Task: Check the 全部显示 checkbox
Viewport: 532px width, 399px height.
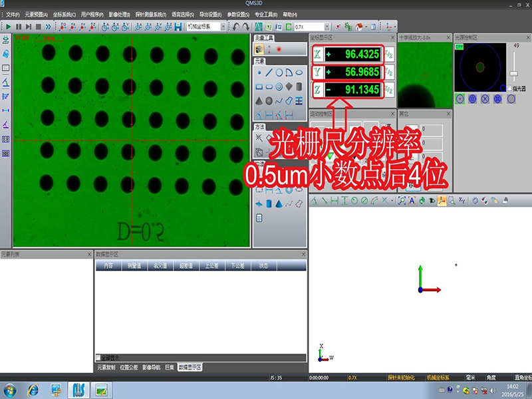Action: tap(99, 357)
